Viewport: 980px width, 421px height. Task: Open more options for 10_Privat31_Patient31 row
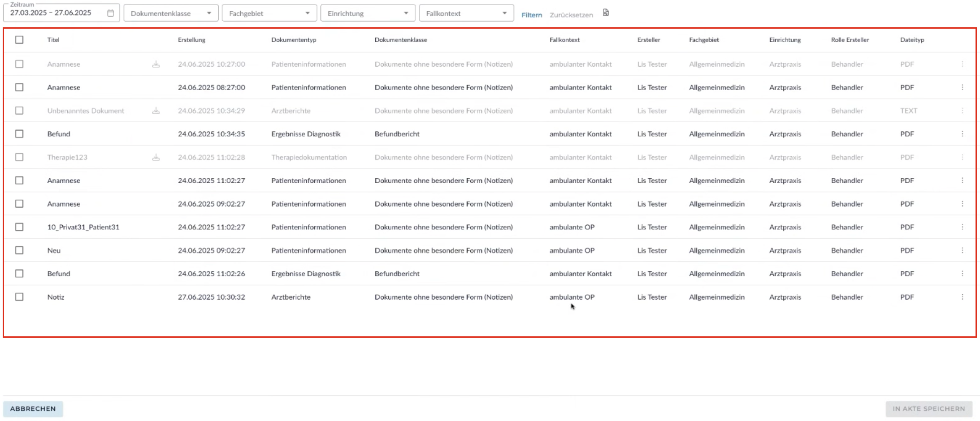[962, 227]
